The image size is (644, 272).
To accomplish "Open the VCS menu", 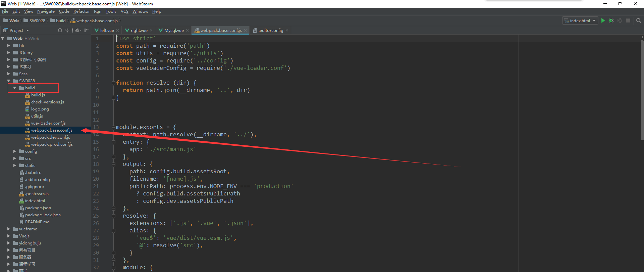I will click(x=124, y=11).
